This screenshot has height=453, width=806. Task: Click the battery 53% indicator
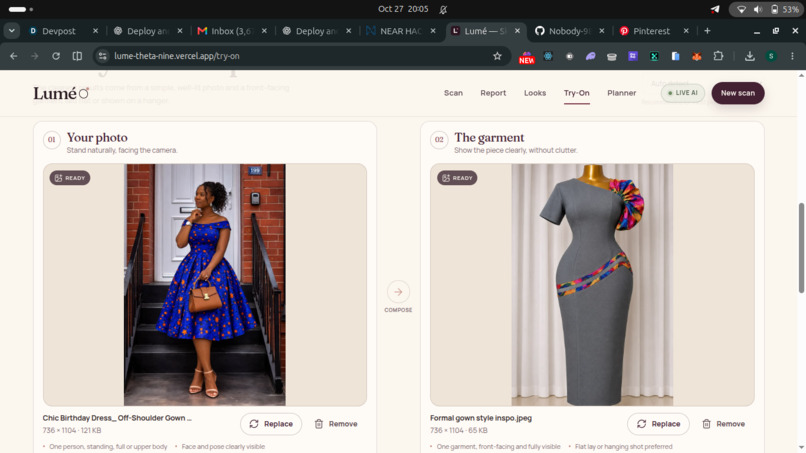784,9
